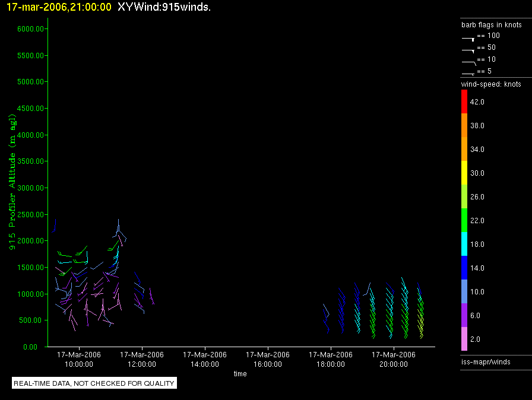Click the iss-mapr/winds label
Image resolution: width=532 pixels, height=400 pixels.
click(x=486, y=361)
